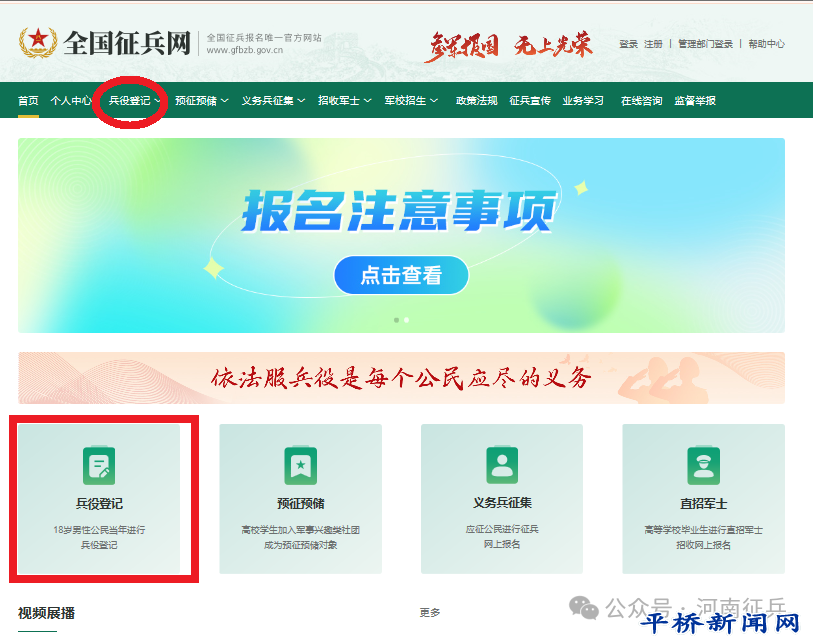
Task: Click the 注册 link in the header
Action: point(653,44)
